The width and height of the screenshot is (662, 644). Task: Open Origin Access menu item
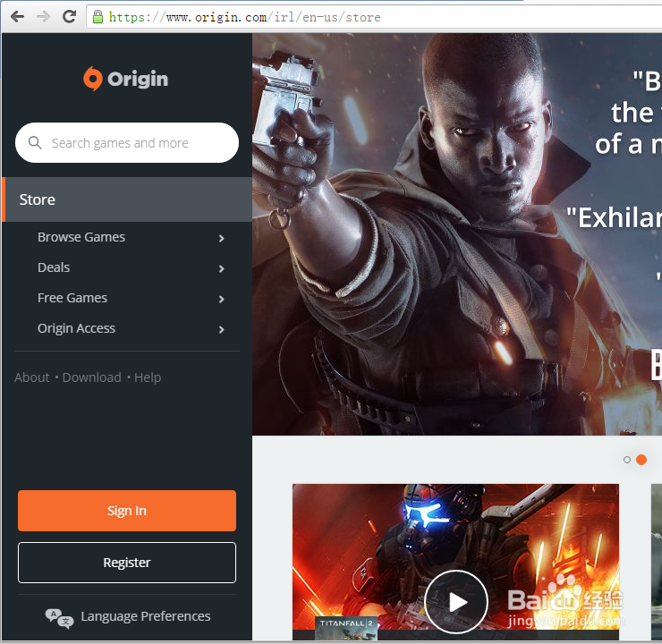(x=76, y=328)
